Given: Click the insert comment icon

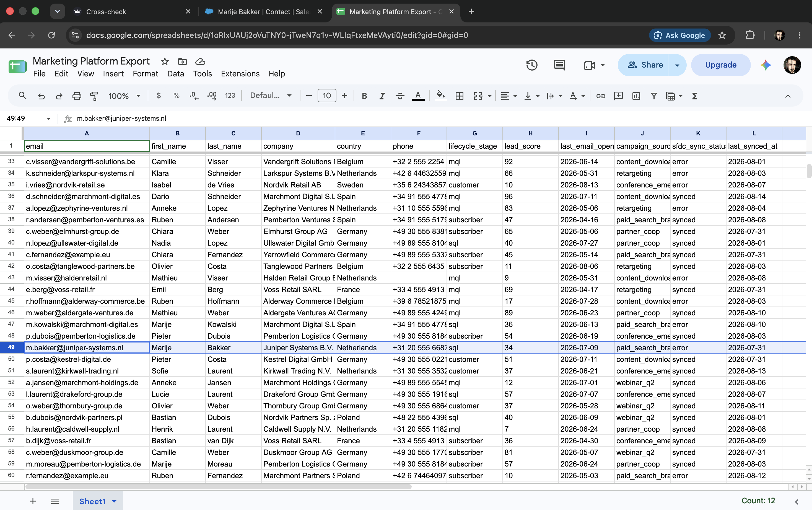Looking at the screenshot, I should coord(619,96).
